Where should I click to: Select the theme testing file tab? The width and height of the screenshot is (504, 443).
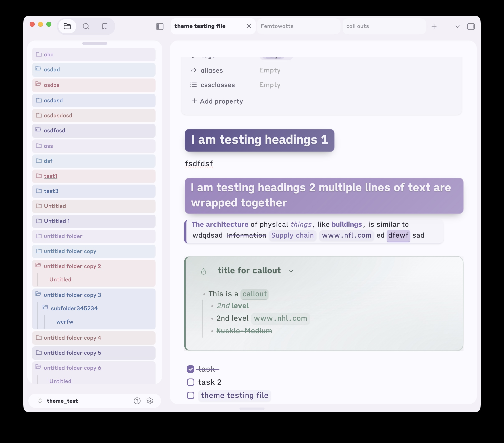coord(213,26)
